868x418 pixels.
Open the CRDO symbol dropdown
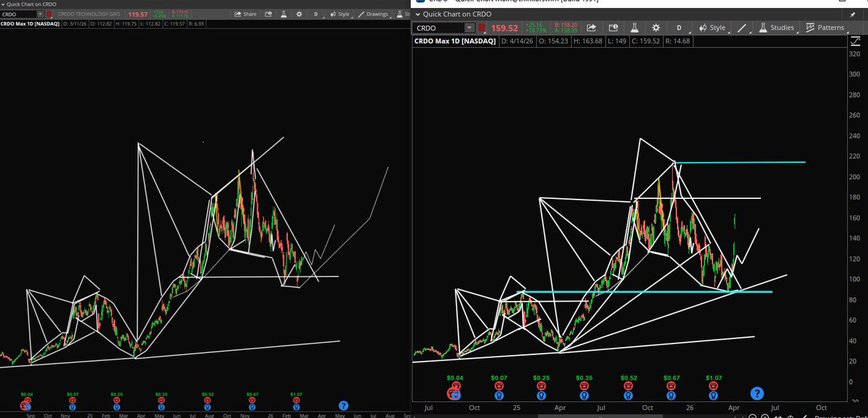[469, 27]
